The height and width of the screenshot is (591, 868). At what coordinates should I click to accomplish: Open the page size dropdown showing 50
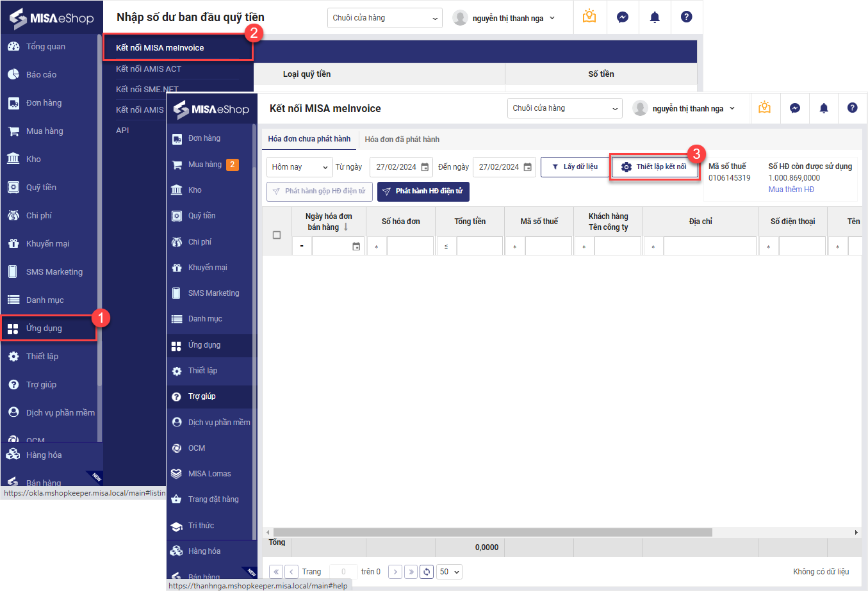(x=449, y=572)
